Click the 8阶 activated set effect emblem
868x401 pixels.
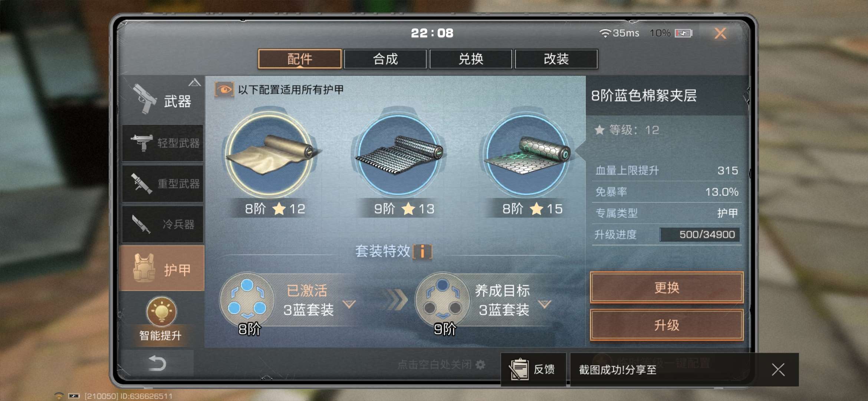click(247, 301)
